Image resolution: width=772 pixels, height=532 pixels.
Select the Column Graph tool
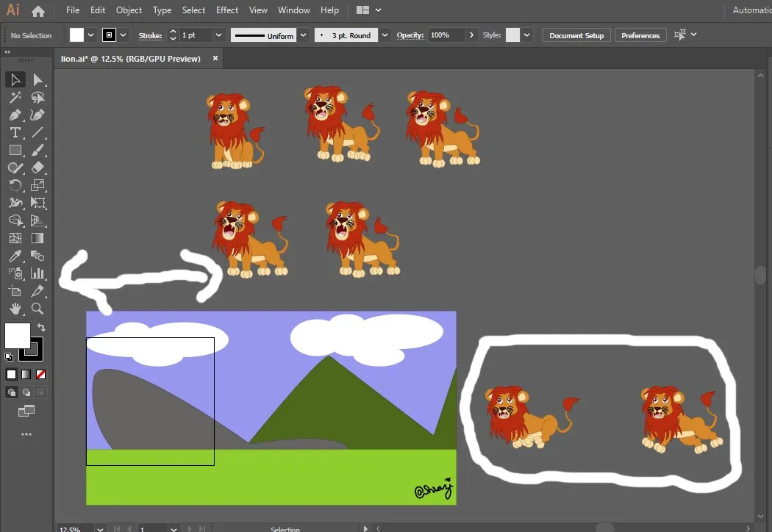(x=37, y=273)
